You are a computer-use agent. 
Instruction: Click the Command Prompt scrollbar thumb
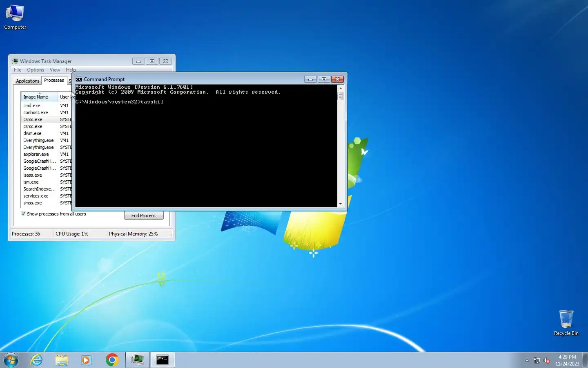click(340, 96)
